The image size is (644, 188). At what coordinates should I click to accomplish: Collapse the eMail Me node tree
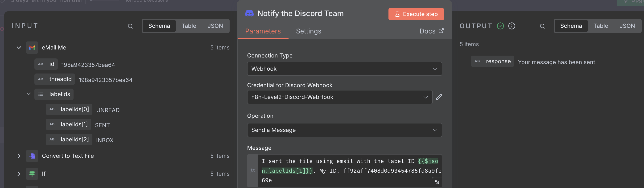pyautogui.click(x=19, y=48)
